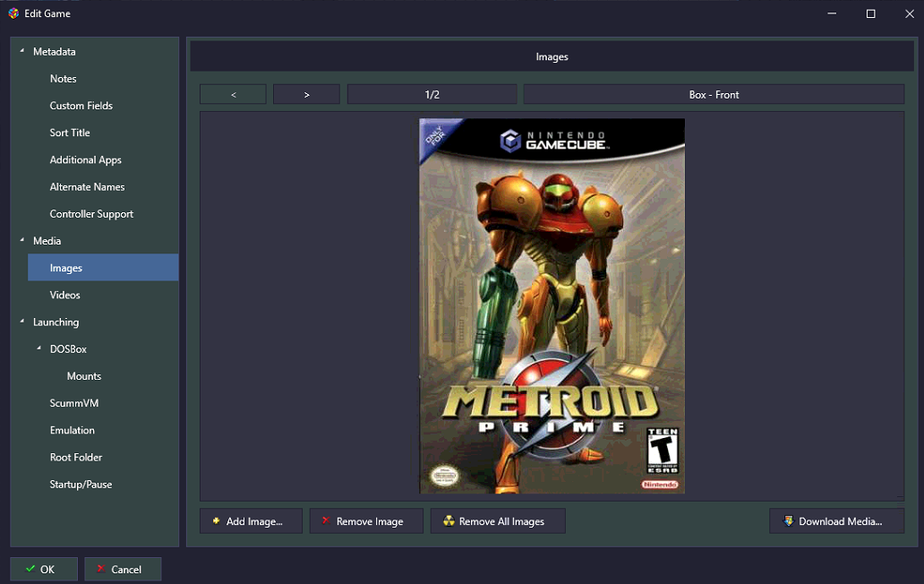Collapse the Media tree section
Screen dimensions: 924x584
point(22,240)
